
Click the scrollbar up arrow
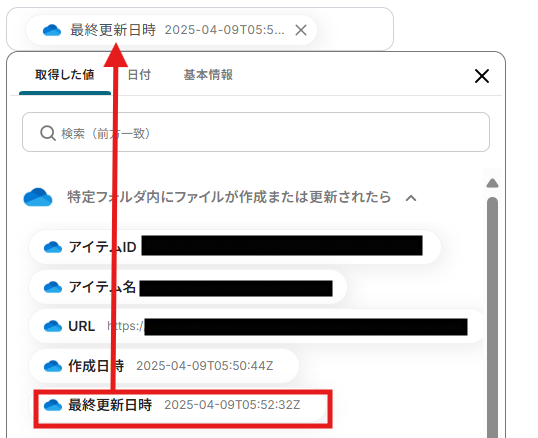[492, 183]
